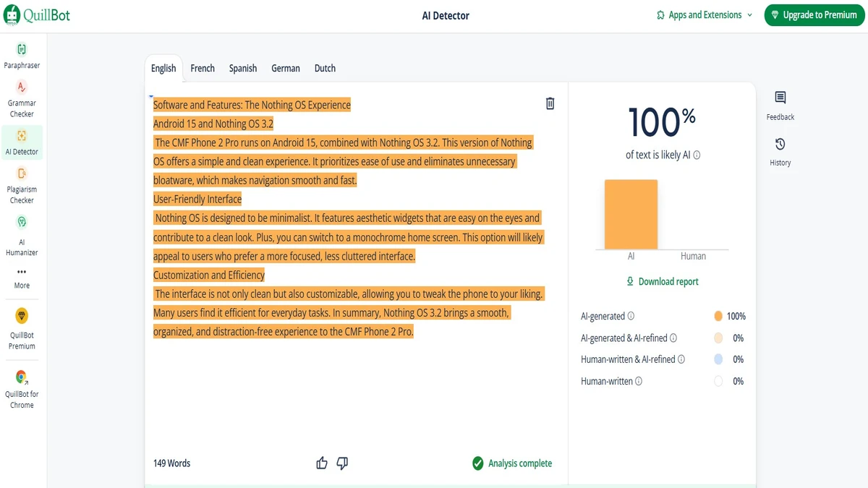Switch to the Spanish language tab
868x488 pixels.
click(x=243, y=68)
